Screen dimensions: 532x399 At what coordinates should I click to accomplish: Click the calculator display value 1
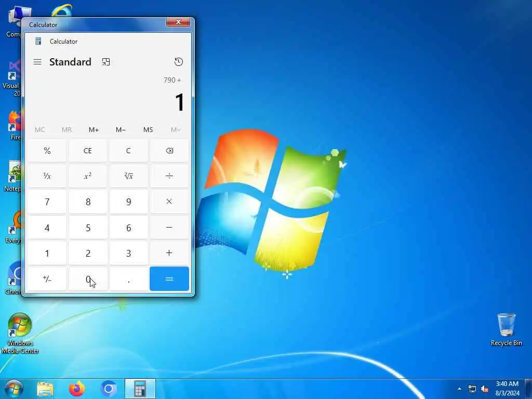tap(179, 102)
